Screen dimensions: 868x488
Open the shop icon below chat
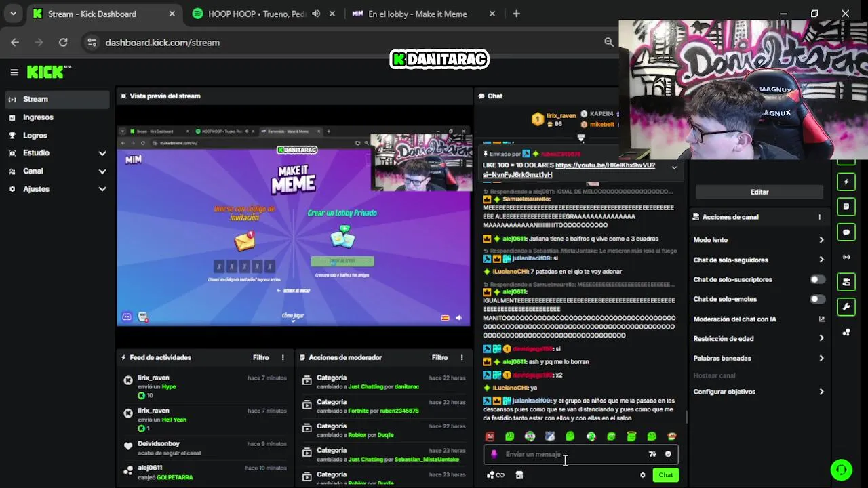click(x=519, y=475)
